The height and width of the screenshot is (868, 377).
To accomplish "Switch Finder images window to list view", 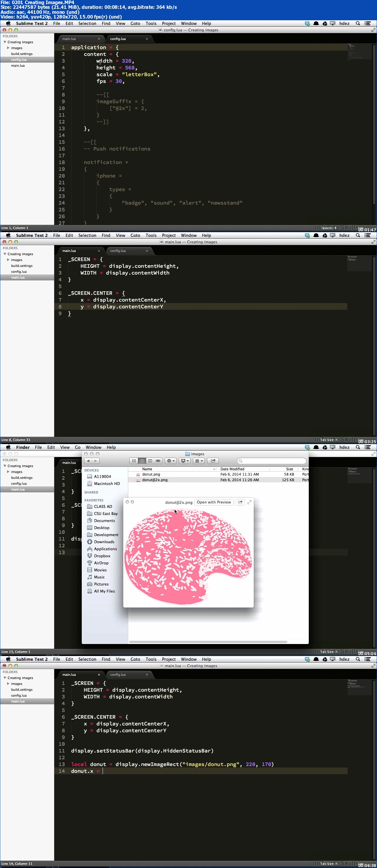I will coord(142,461).
